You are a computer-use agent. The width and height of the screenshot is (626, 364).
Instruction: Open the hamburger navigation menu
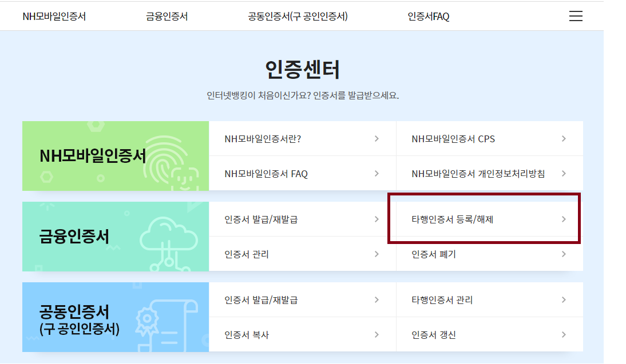[575, 16]
